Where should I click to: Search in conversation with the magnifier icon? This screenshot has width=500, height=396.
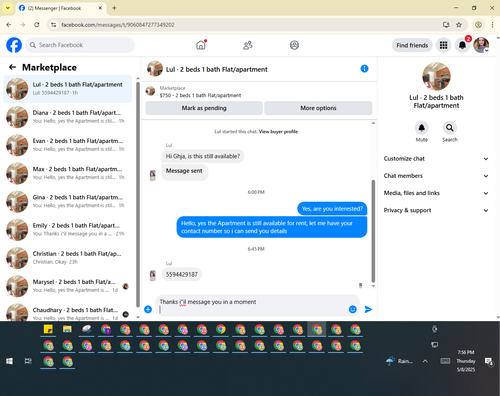[450, 128]
